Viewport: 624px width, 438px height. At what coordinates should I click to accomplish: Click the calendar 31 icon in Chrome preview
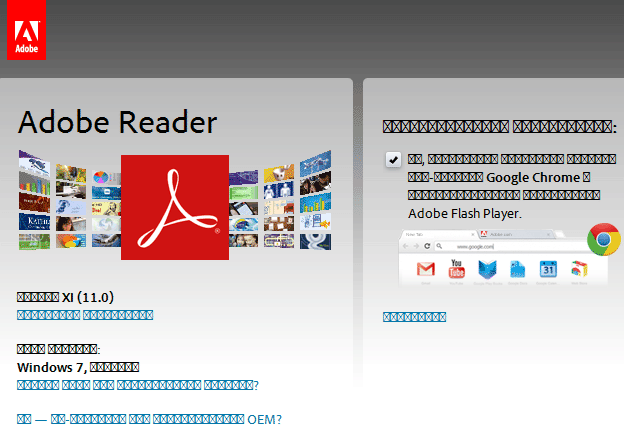(x=548, y=269)
